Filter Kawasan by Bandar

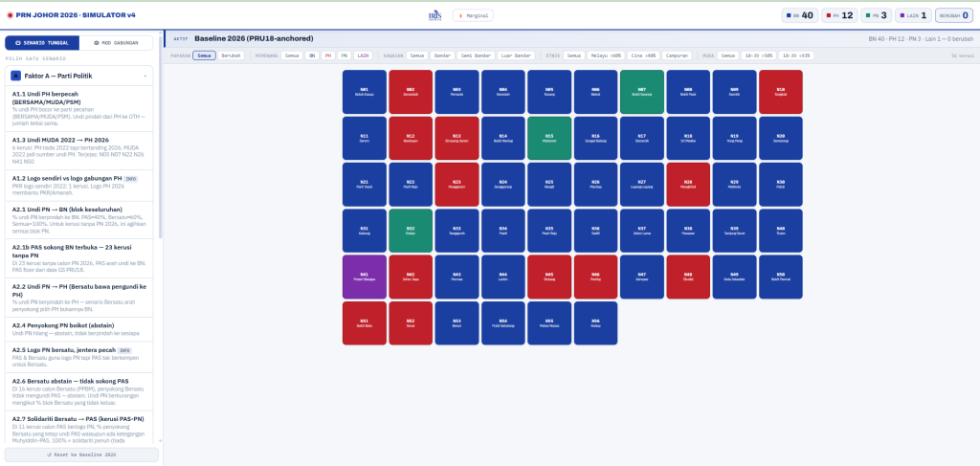[442, 55]
